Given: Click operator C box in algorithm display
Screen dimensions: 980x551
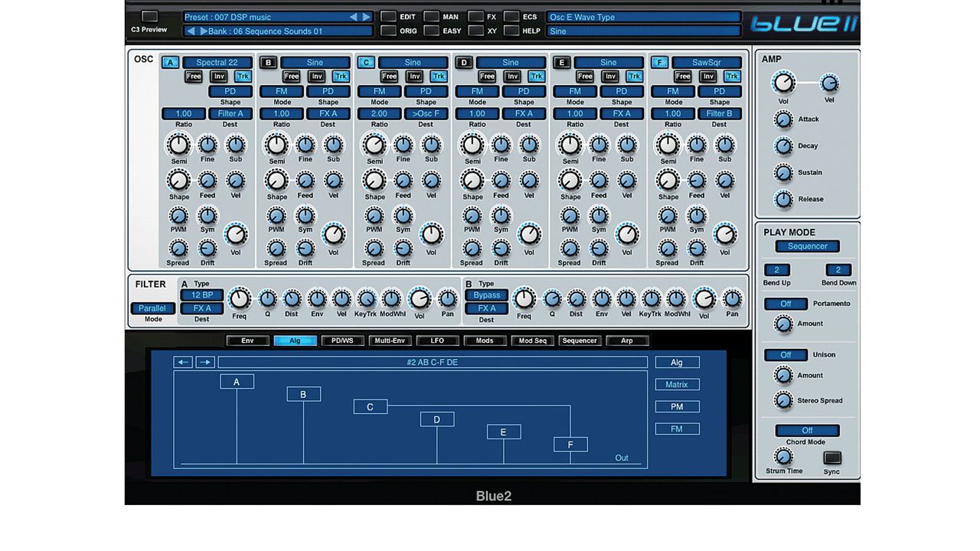Looking at the screenshot, I should (370, 407).
